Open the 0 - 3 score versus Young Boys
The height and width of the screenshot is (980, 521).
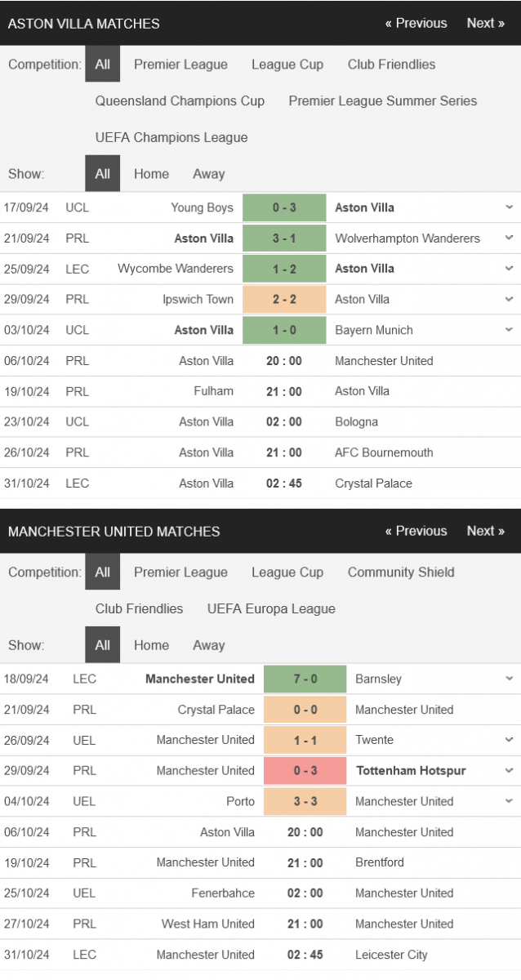(284, 207)
